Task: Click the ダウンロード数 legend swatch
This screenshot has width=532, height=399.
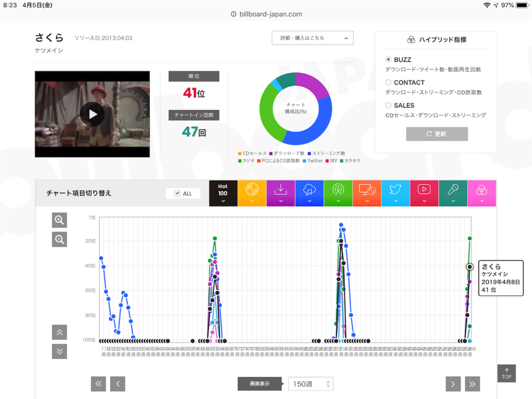Action: coord(271,153)
